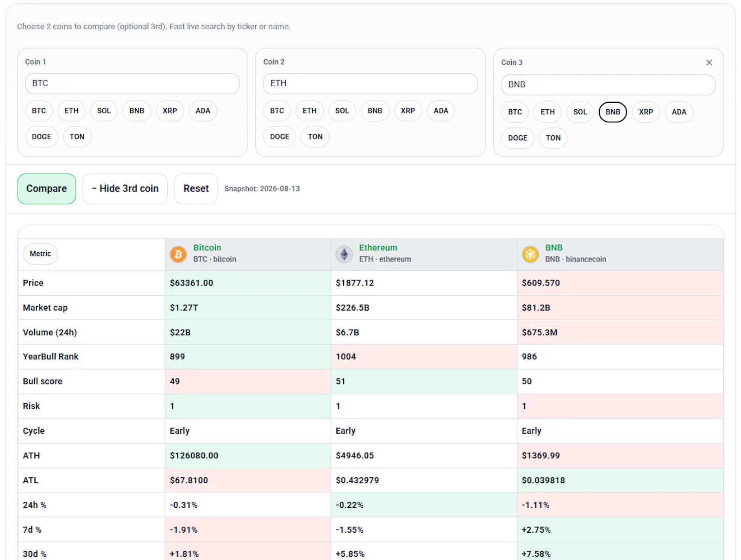Open the Ethereum name link
This screenshot has width=741, height=560.
tap(378, 248)
